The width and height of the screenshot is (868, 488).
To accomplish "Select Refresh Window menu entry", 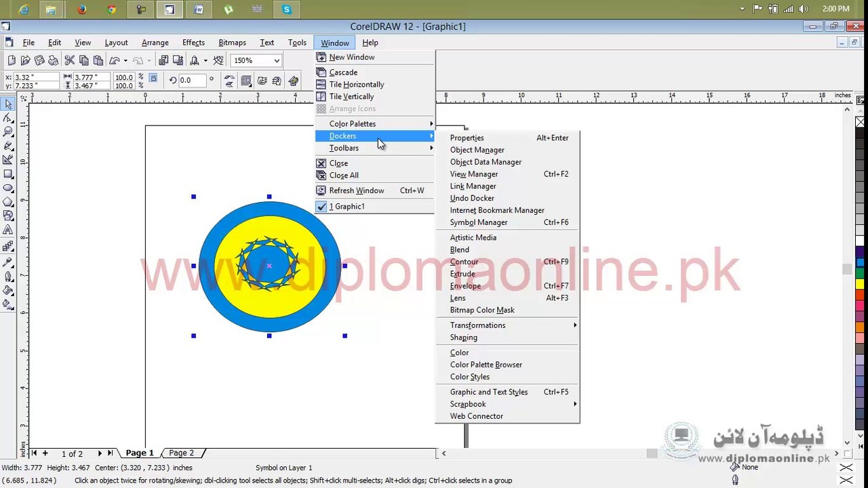I will (x=374, y=190).
